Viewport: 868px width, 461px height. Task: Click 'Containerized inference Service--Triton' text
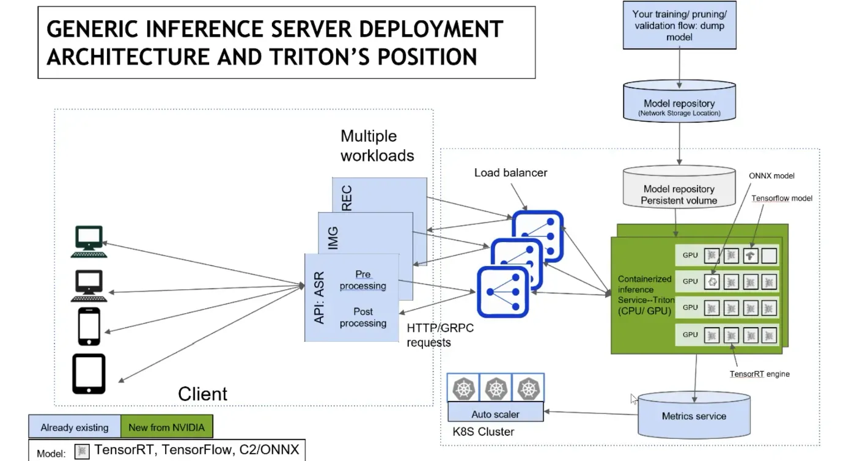click(645, 289)
